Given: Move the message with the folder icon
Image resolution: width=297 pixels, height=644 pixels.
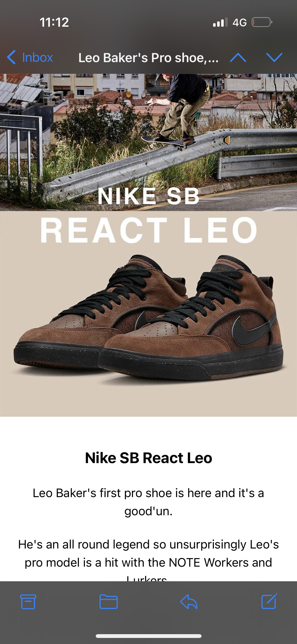Looking at the screenshot, I should tap(108, 602).
